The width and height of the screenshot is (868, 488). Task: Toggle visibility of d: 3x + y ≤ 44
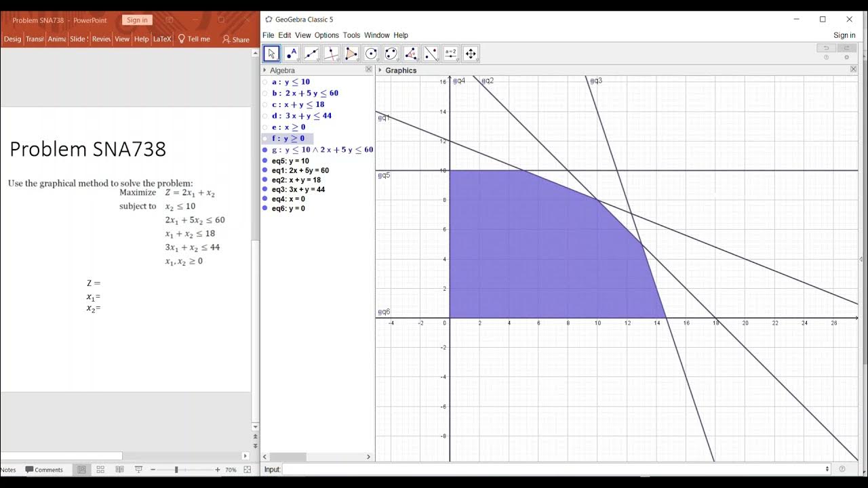[x=265, y=116]
